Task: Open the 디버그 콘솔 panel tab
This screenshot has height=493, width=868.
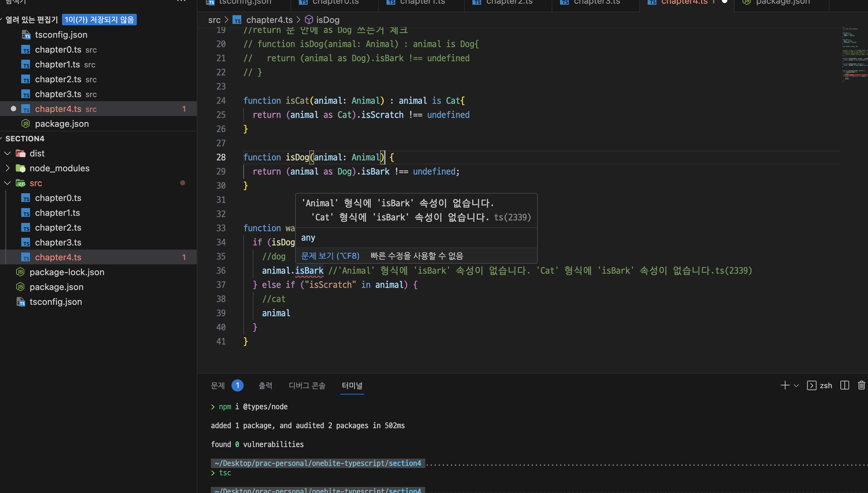Action: pyautogui.click(x=307, y=385)
